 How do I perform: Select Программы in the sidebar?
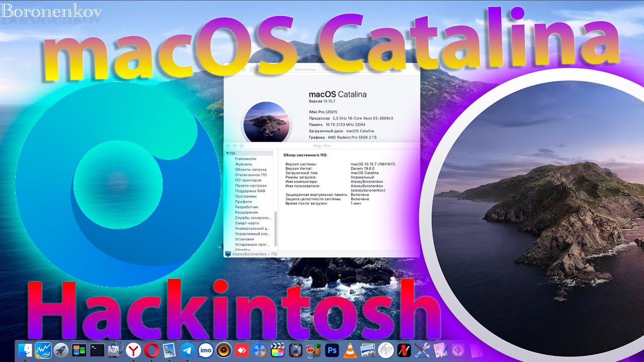point(246,197)
